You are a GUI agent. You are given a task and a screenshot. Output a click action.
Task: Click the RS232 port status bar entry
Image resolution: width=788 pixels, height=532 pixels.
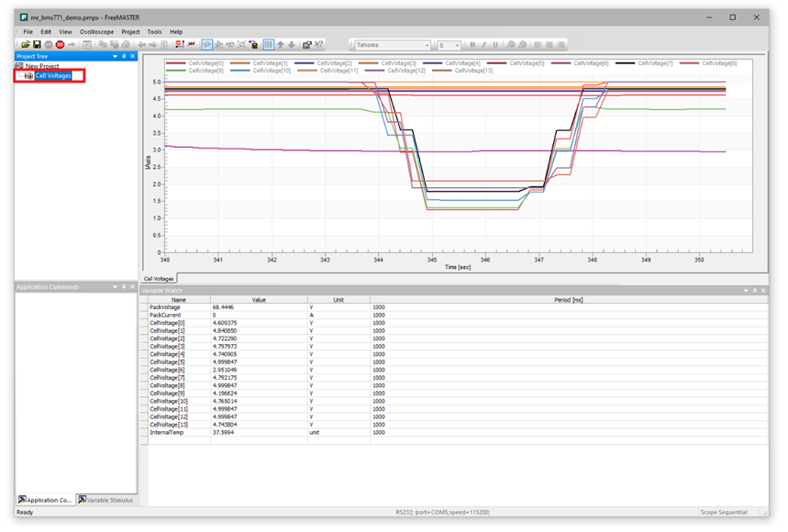click(x=443, y=513)
